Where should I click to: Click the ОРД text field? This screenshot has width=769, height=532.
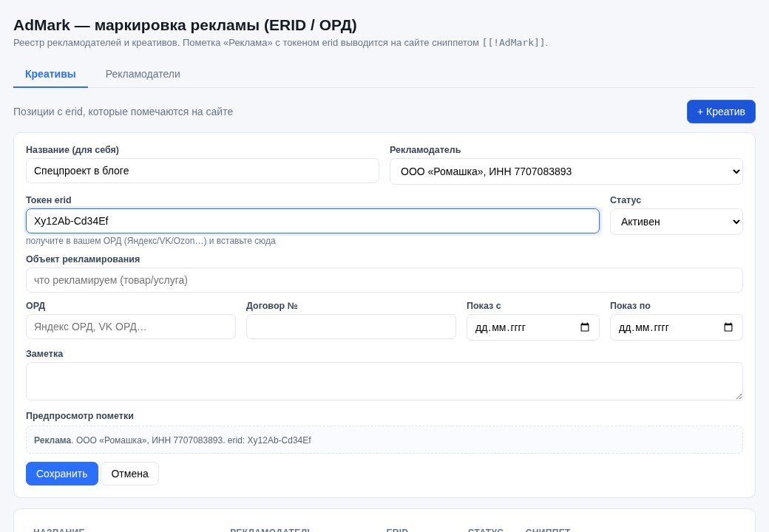130,327
